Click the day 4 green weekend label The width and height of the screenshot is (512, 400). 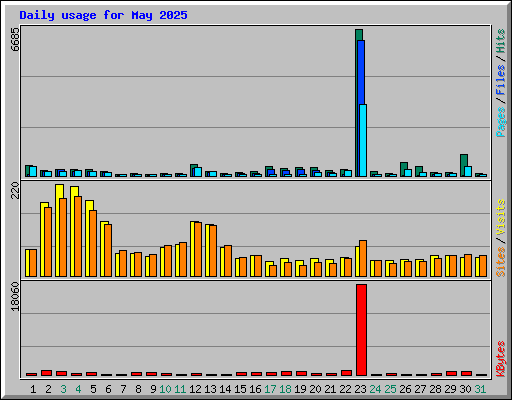[78, 389]
